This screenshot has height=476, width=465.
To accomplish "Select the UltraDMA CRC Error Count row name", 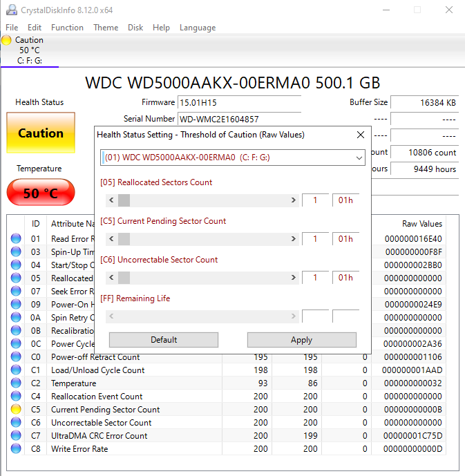I will tap(99, 436).
